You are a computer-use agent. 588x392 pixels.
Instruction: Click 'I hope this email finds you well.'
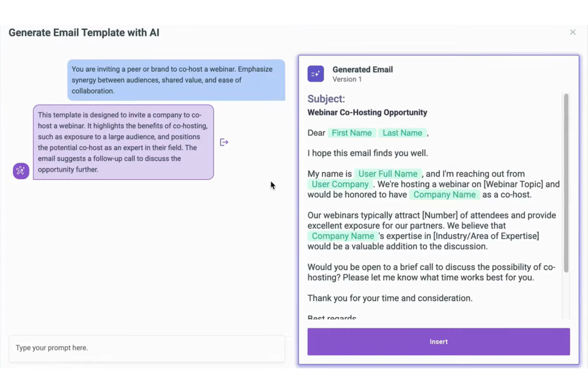[367, 153]
